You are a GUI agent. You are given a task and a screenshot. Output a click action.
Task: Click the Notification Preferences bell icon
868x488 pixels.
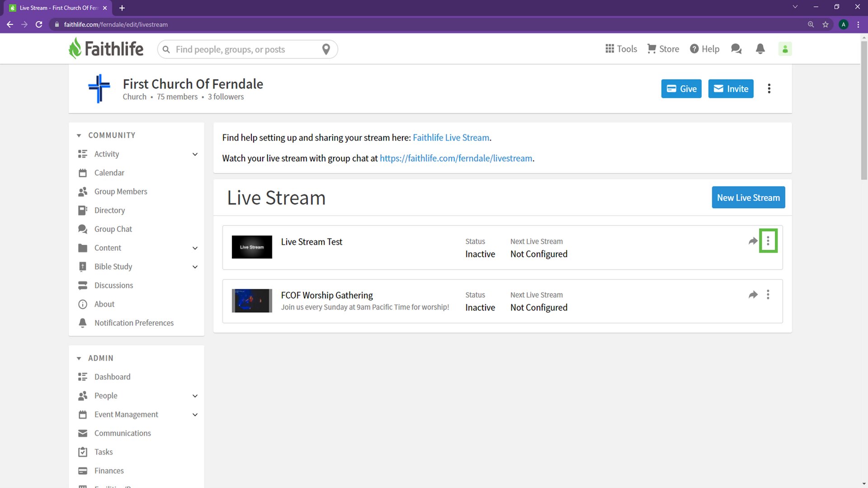[x=83, y=323]
